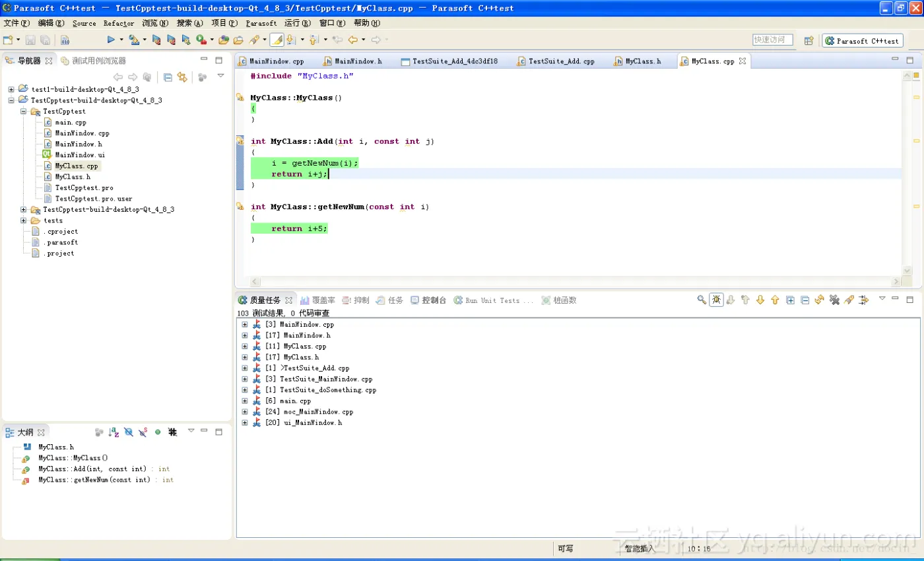Click the Open Perspective icon
The image size is (924, 561).
(808, 41)
